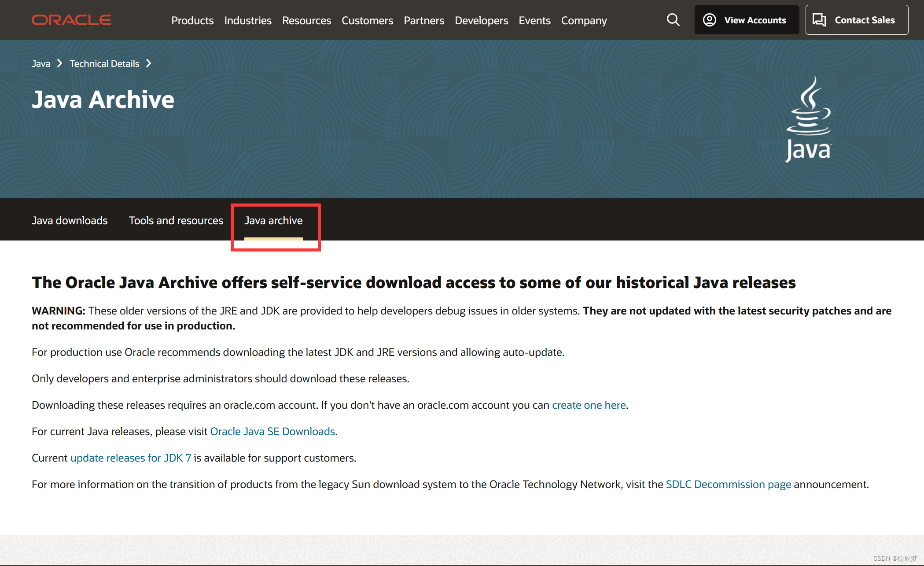Go to Java breadcrumb link
The image size is (924, 566).
click(x=41, y=63)
